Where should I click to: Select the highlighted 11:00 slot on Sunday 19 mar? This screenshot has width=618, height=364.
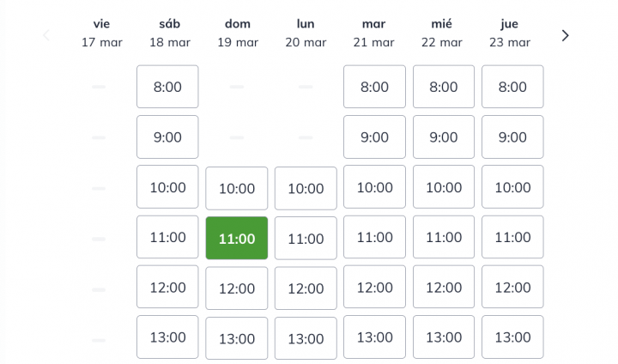[x=237, y=238]
